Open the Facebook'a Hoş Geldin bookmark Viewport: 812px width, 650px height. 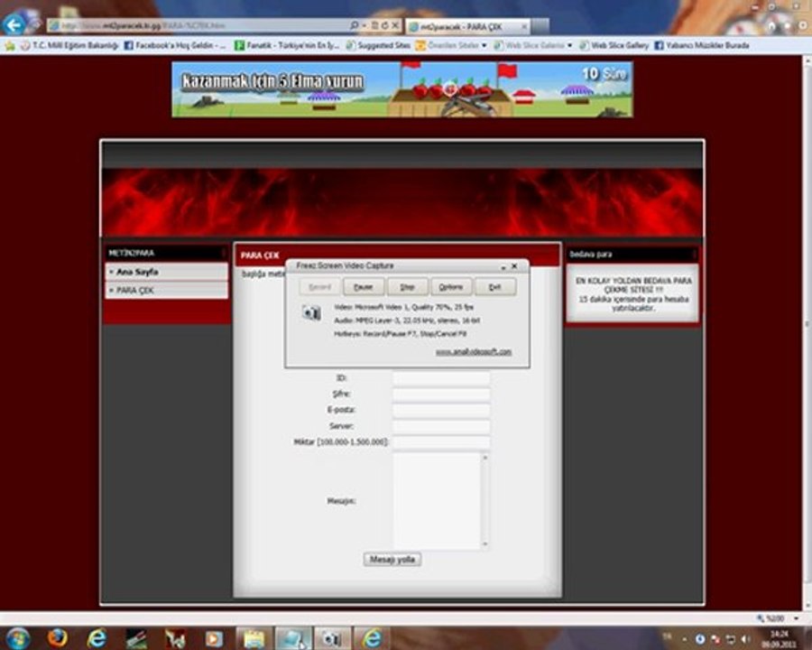(x=175, y=46)
